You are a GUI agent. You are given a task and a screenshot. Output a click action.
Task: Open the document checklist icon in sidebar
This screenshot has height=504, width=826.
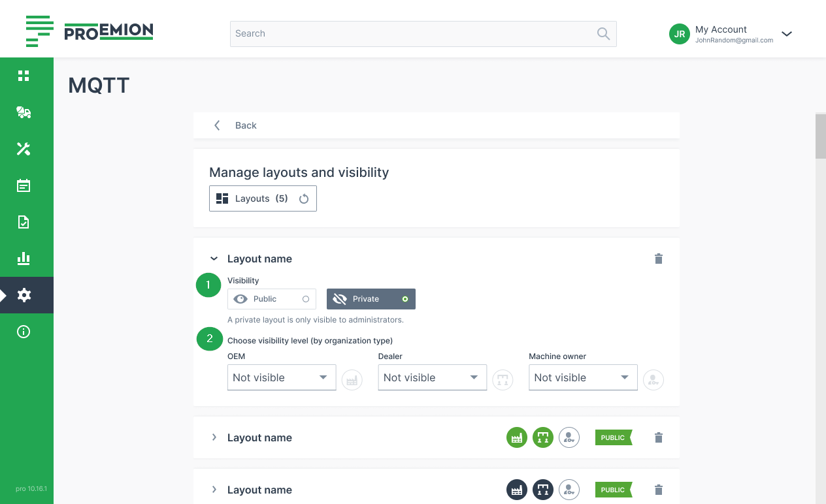click(x=24, y=223)
